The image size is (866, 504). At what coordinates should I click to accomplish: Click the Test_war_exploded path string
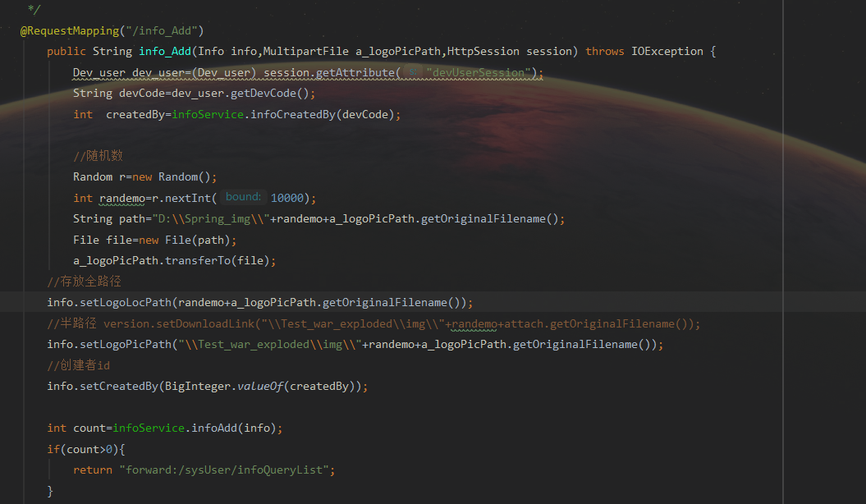coord(269,345)
